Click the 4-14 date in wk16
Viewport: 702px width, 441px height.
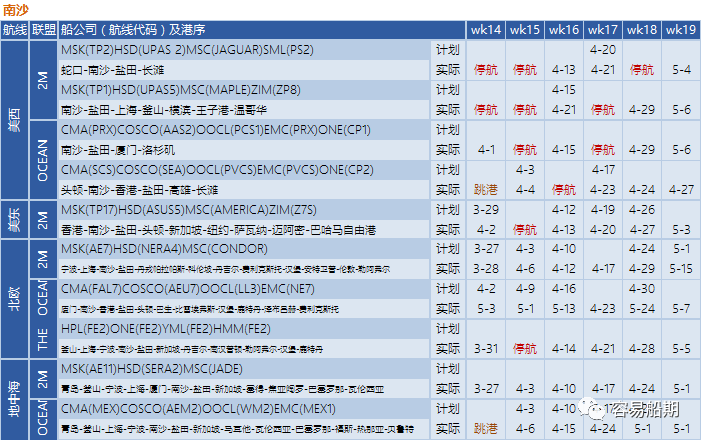(x=564, y=349)
